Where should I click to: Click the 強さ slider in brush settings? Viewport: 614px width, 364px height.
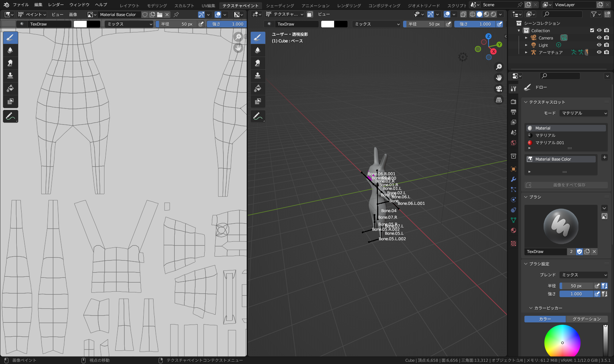click(576, 294)
